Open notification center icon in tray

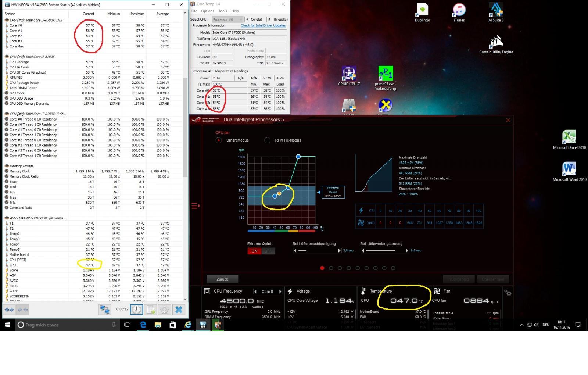pos(578,325)
